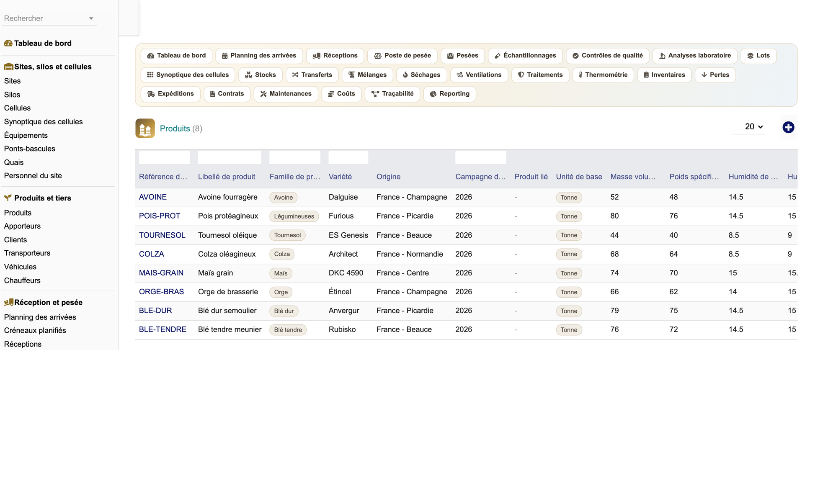The height and width of the screenshot is (504, 815).
Task: Open the BLE-TENDRE product link
Action: (162, 329)
